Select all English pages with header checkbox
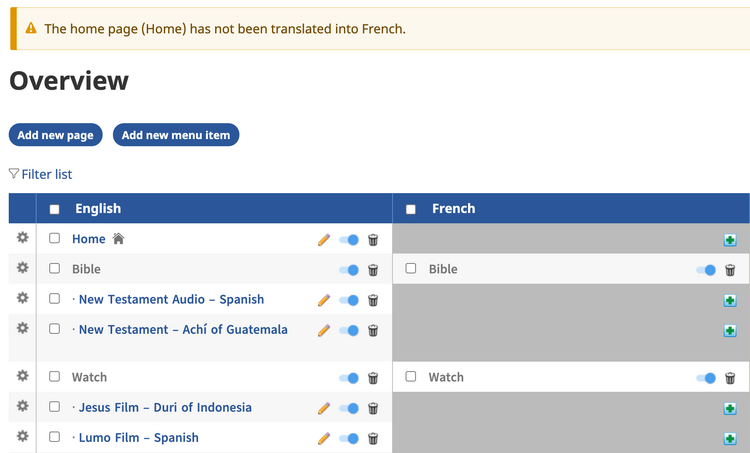The height and width of the screenshot is (453, 750). tap(55, 209)
